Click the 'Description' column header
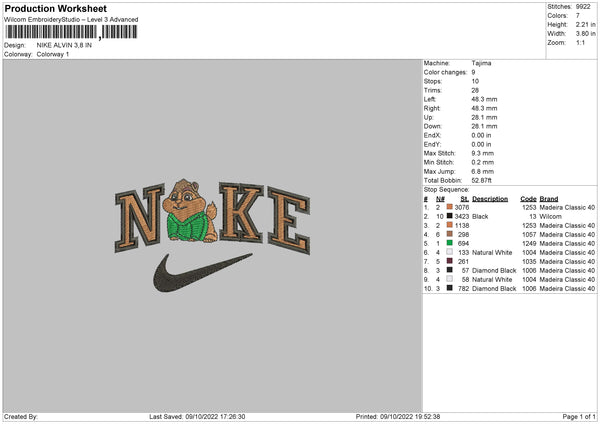This screenshot has height=424, width=600. point(490,199)
